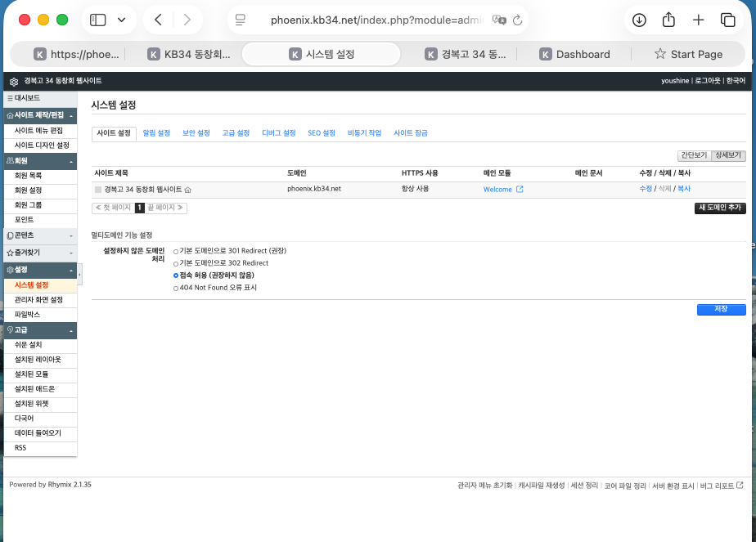This screenshot has width=756, height=542.
Task: Open a new tab with plus icon
Action: (698, 20)
